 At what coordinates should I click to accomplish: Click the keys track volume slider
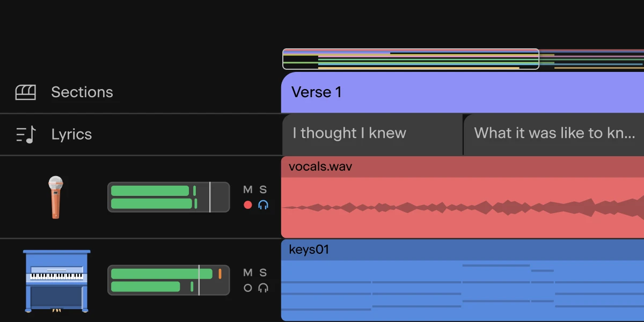point(169,280)
